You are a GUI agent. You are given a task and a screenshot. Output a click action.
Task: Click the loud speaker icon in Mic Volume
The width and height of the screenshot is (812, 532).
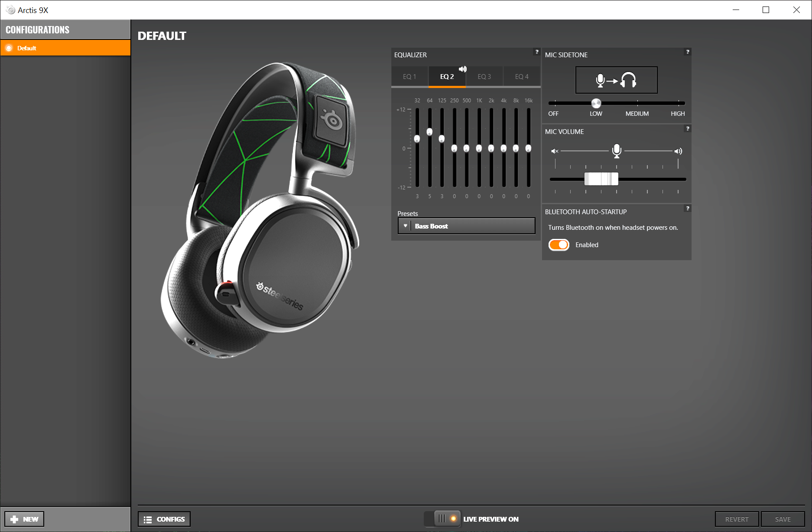click(x=678, y=151)
